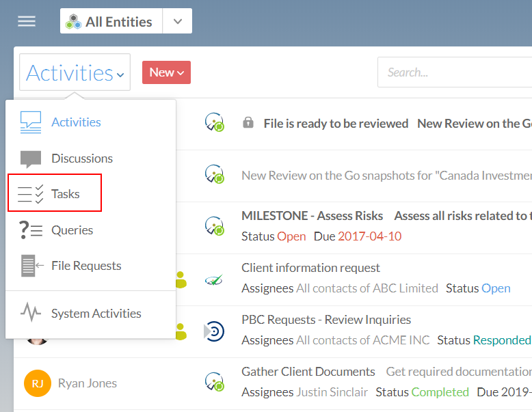
Task: Select the All Entities button
Action: [x=111, y=21]
